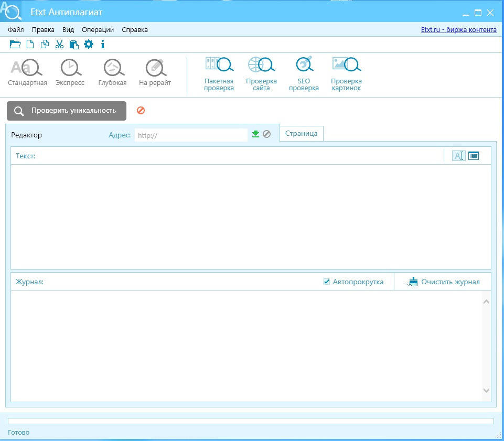The image size is (504, 441).
Task: Click the scissors cut icon
Action: pyautogui.click(x=59, y=45)
